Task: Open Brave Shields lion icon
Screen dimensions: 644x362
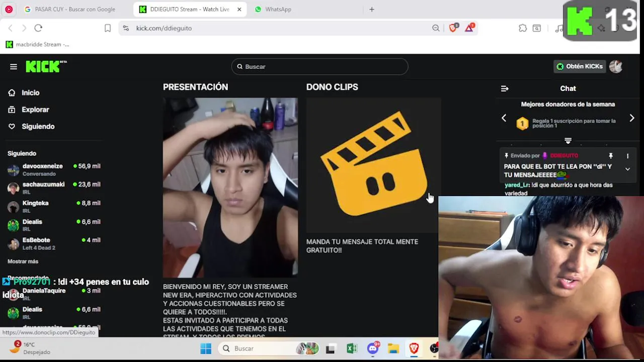Action: 453,28
